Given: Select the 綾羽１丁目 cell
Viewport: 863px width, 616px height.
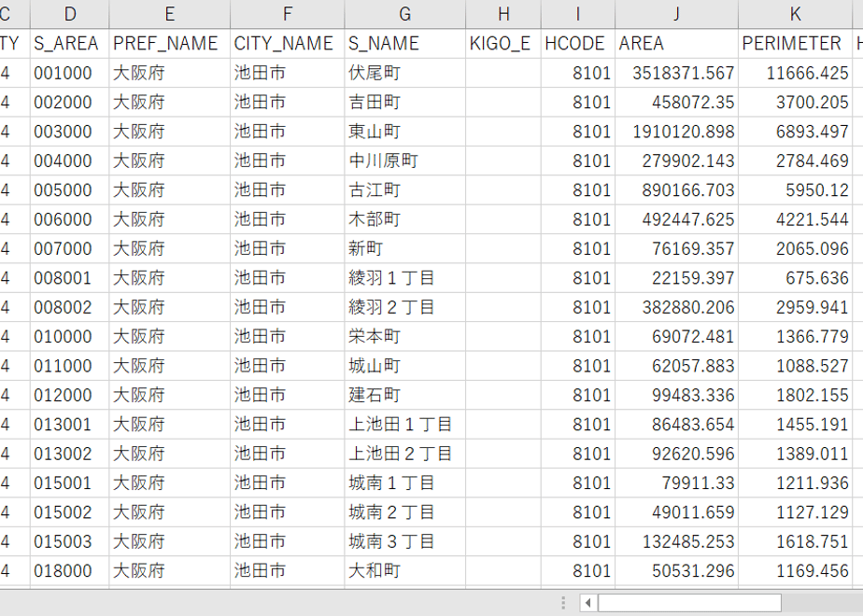Looking at the screenshot, I should [405, 278].
